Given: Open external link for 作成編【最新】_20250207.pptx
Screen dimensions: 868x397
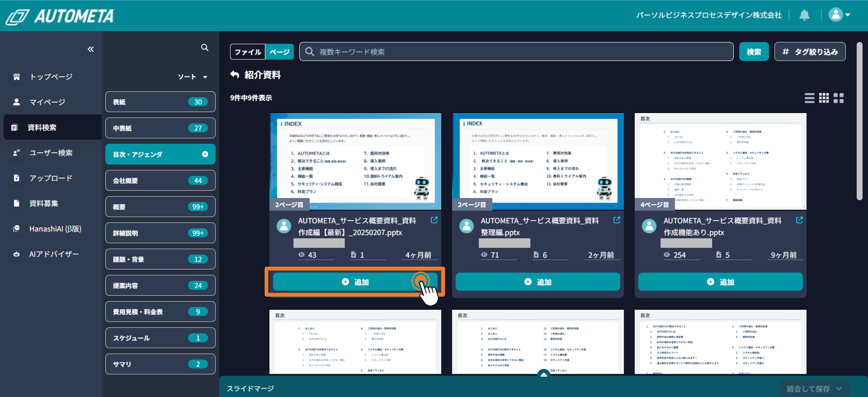Looking at the screenshot, I should (x=434, y=220).
